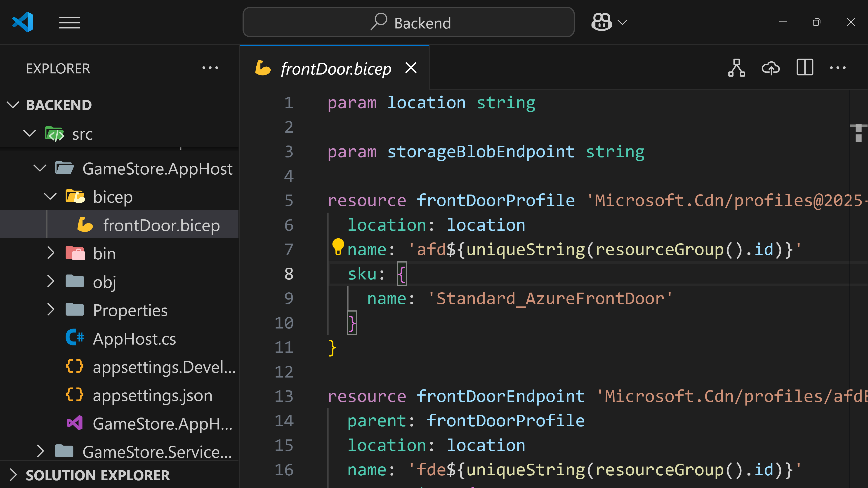Image resolution: width=868 pixels, height=488 pixels.
Task: Expand the Properties folder chevron
Action: tap(50, 310)
